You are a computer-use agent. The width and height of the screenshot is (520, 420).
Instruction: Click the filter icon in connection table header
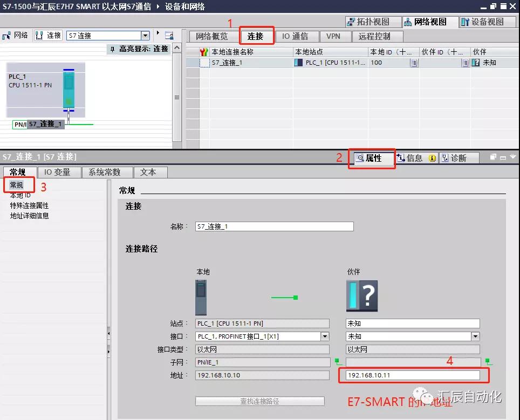coord(203,52)
